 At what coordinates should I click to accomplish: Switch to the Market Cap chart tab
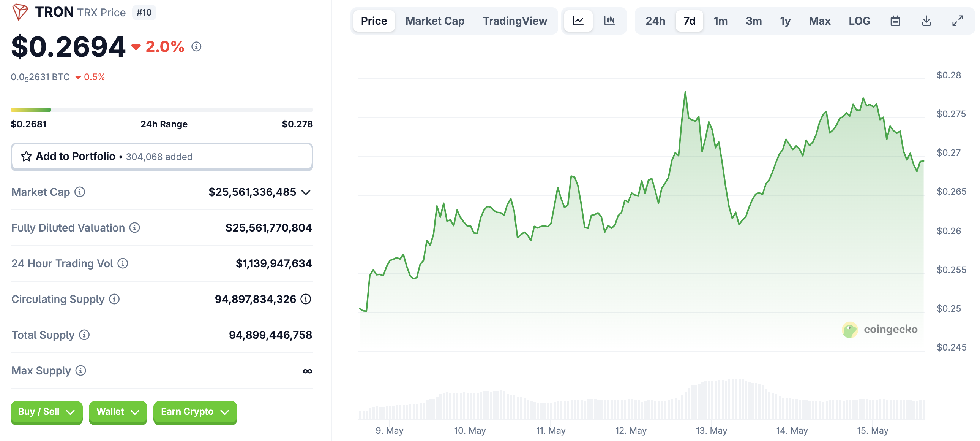click(x=434, y=21)
